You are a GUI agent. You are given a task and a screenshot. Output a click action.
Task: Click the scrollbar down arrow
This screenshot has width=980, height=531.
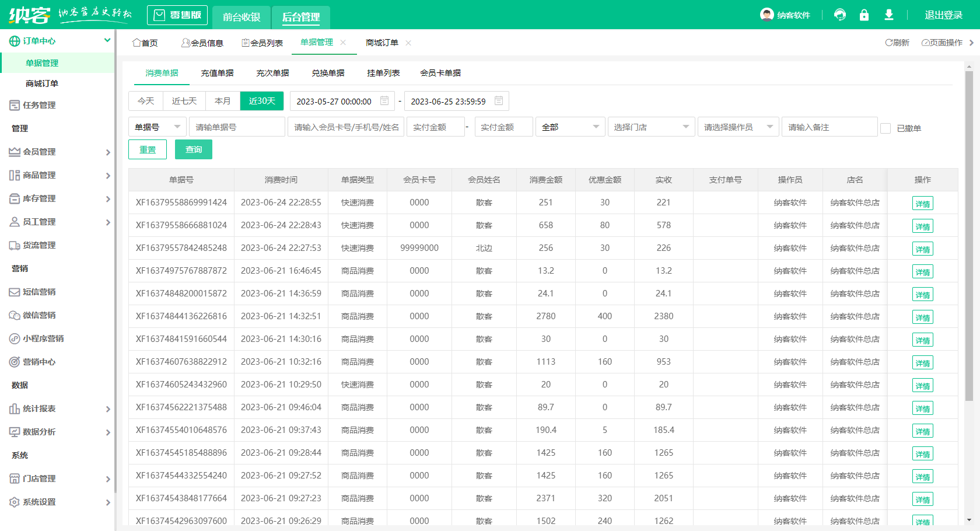pyautogui.click(x=969, y=520)
